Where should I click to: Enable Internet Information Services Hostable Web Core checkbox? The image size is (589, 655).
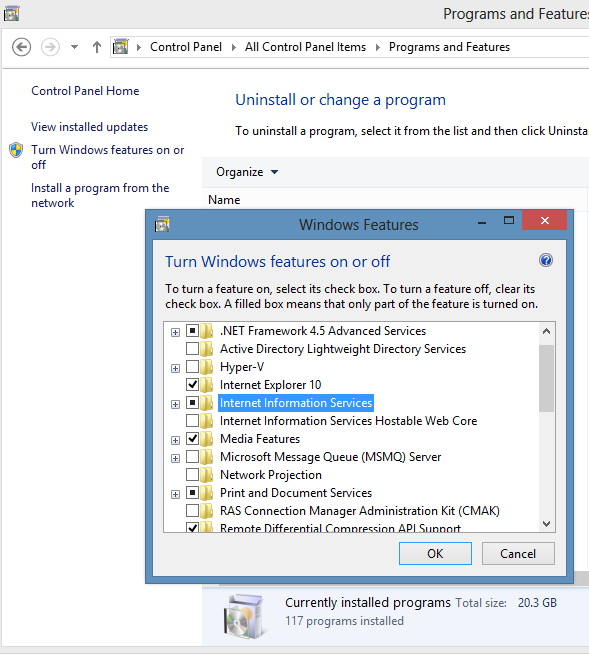click(x=192, y=421)
